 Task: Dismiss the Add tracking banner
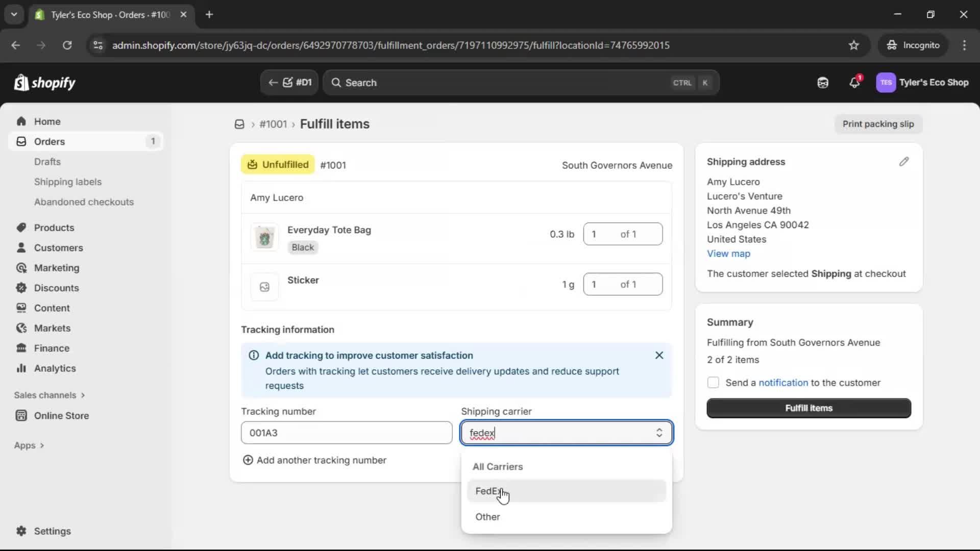pos(659,355)
